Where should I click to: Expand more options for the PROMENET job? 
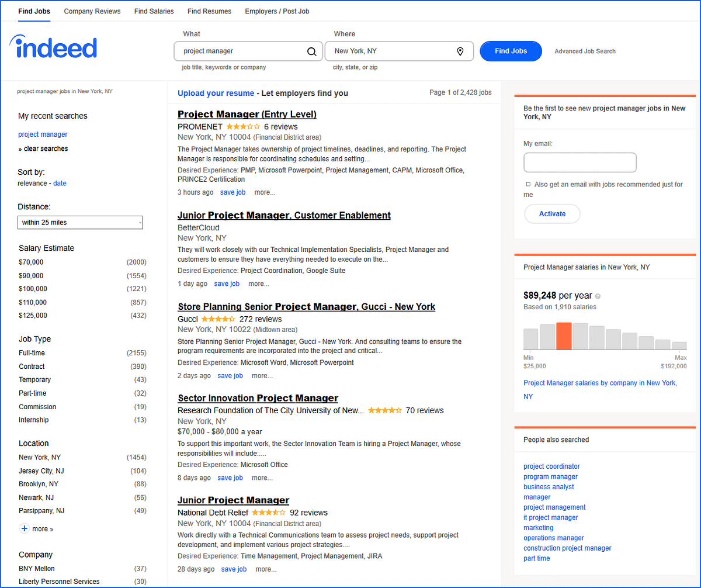point(265,192)
